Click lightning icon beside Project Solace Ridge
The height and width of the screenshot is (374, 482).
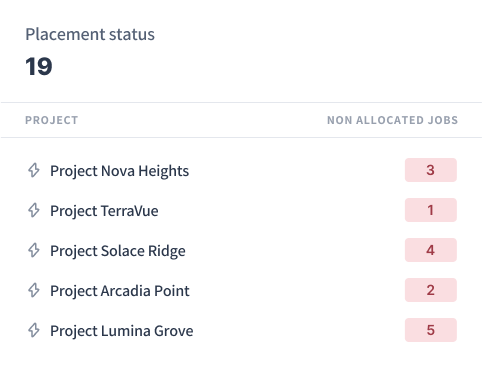[34, 250]
